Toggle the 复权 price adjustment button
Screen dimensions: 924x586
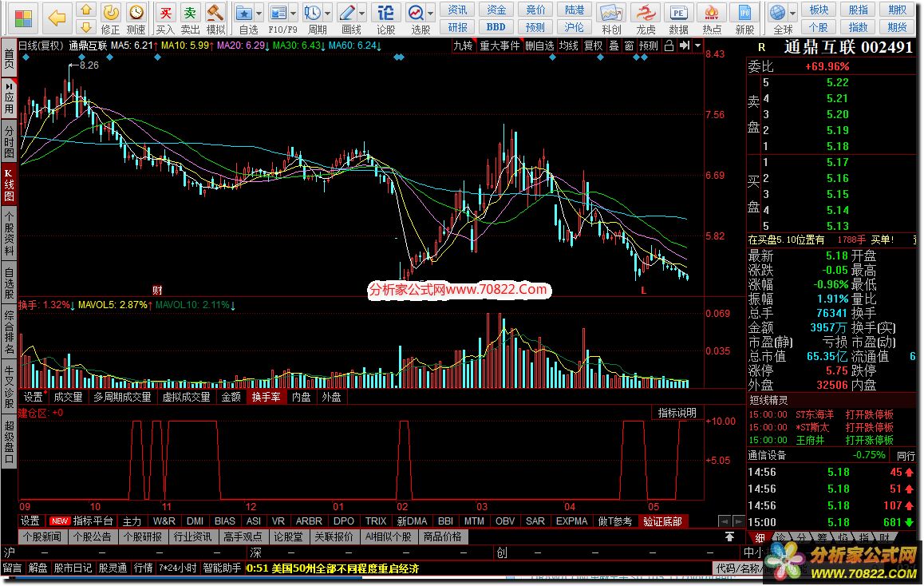(x=594, y=46)
